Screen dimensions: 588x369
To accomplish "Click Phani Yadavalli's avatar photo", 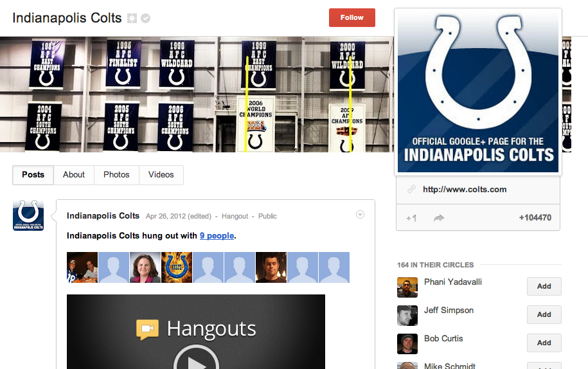I will (407, 287).
